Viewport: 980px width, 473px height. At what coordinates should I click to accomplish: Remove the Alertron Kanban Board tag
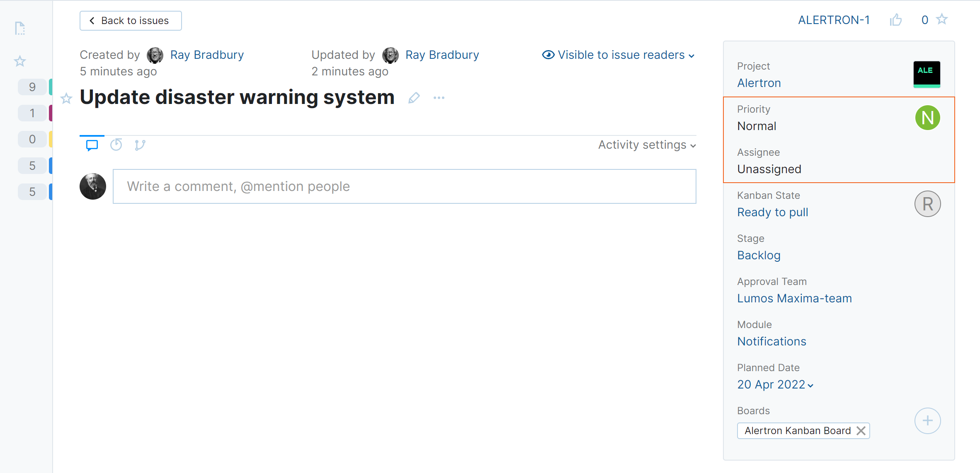tap(861, 431)
